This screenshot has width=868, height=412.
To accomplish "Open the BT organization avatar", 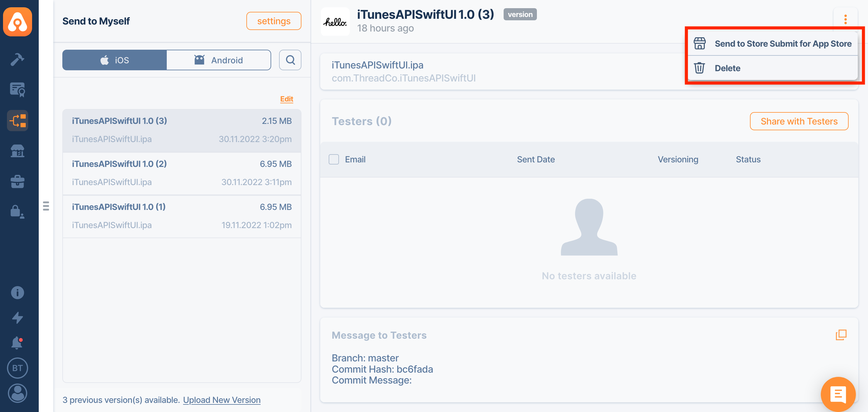I will pos(17,368).
